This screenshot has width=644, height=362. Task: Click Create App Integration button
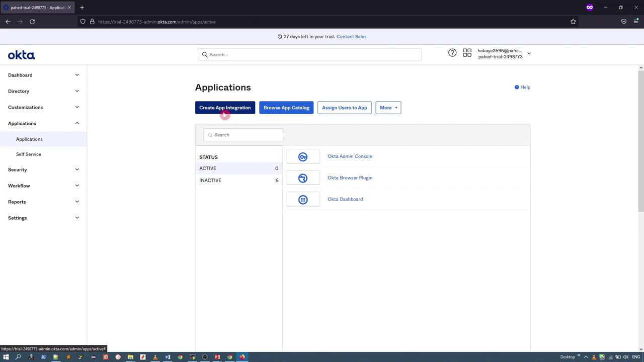(x=225, y=108)
